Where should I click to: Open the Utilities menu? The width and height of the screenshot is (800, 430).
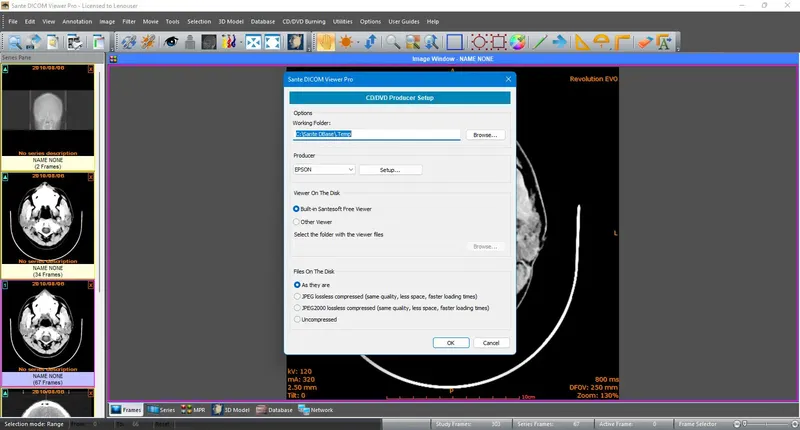(x=342, y=21)
